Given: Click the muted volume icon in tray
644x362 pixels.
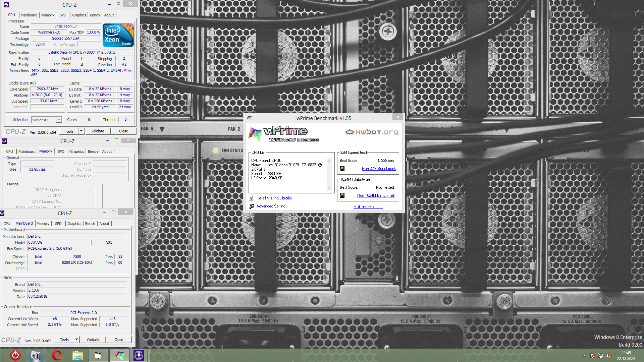Looking at the screenshot, I should (608, 356).
